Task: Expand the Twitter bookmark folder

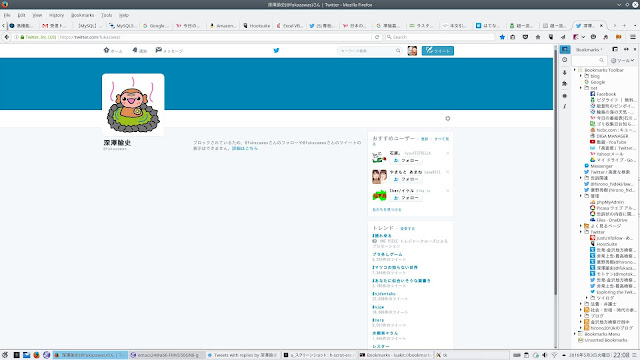Action: click(x=581, y=232)
